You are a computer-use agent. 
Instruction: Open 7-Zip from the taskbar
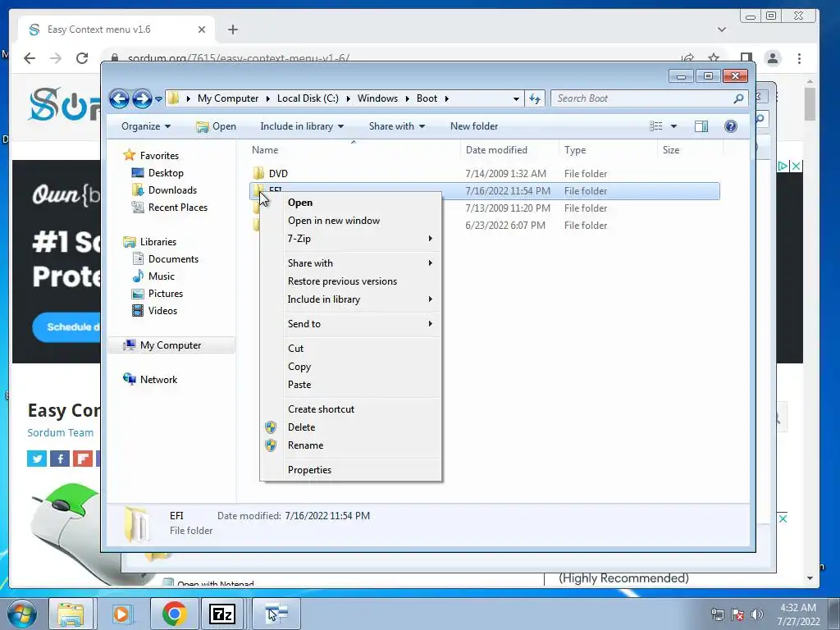222,614
